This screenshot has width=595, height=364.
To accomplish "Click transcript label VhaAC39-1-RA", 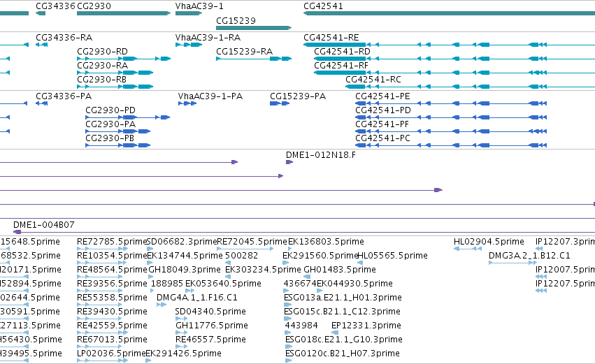I will [x=208, y=37].
